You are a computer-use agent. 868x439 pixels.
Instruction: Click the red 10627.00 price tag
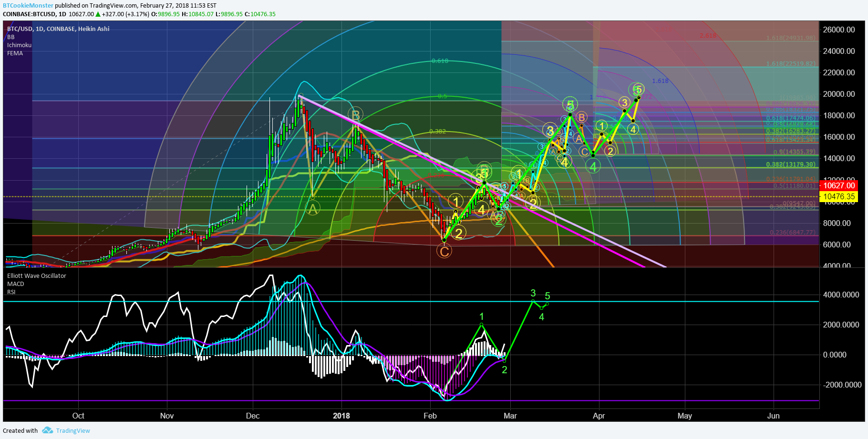pos(839,185)
